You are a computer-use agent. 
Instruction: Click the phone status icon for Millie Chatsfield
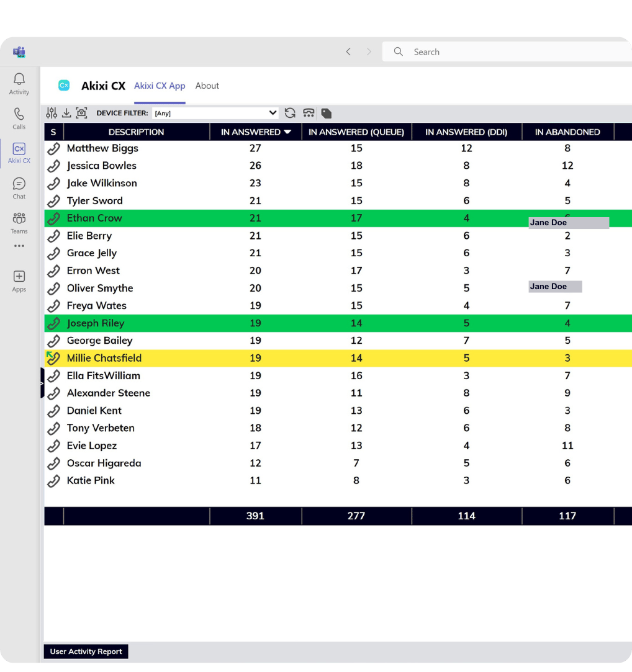(x=53, y=358)
